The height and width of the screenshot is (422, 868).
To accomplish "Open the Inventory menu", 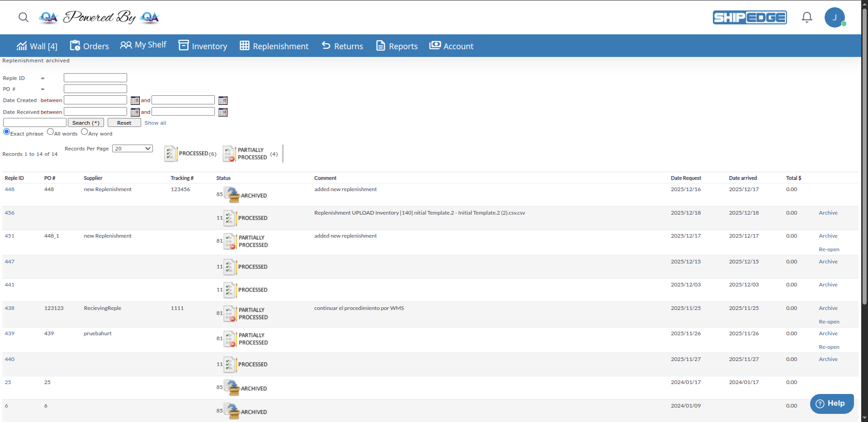I will coord(203,46).
